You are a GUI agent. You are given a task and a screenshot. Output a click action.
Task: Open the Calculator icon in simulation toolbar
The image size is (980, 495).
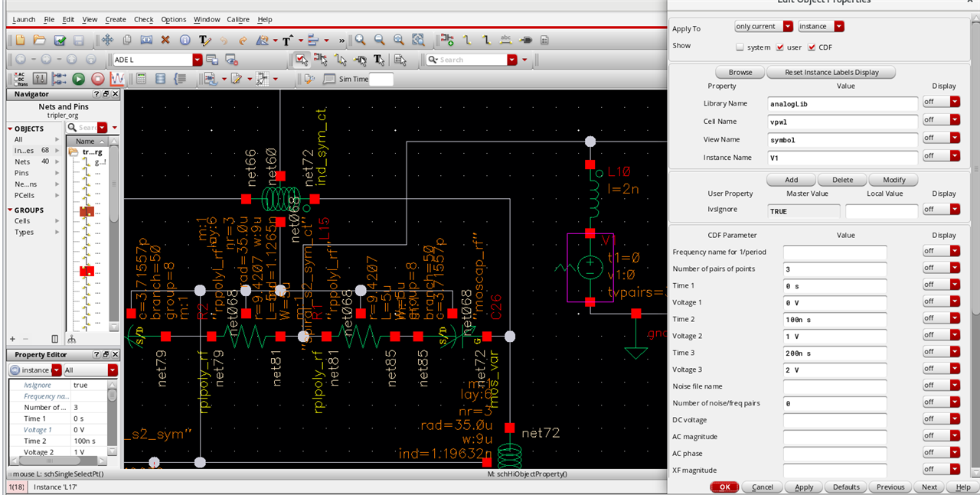[141, 79]
